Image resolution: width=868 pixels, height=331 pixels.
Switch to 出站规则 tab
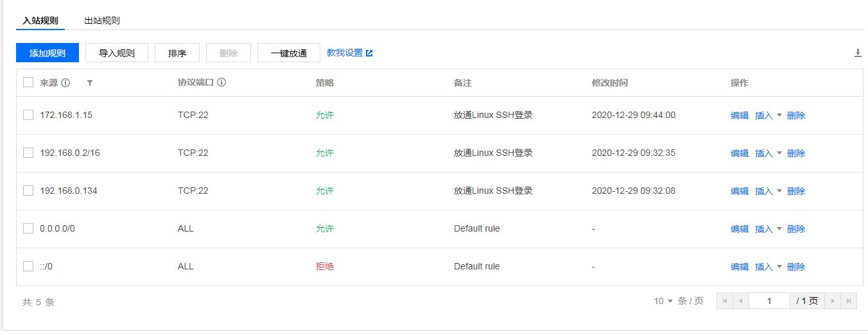coord(102,21)
